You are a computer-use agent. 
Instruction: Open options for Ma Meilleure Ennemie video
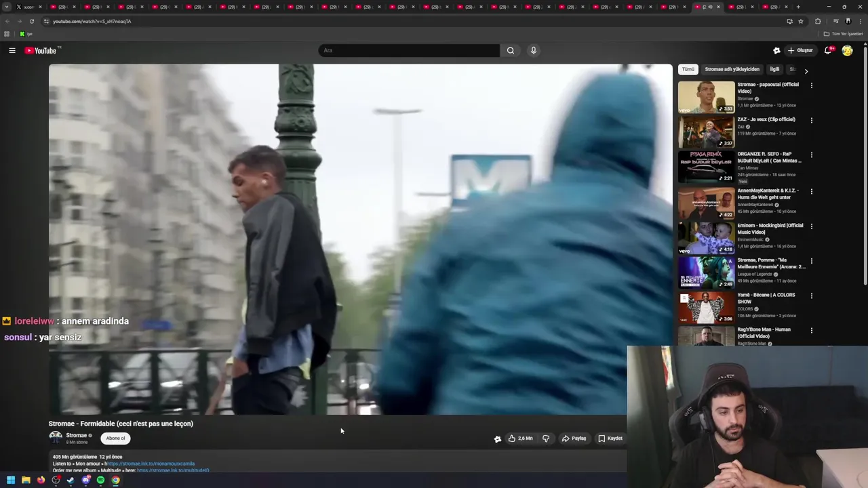[x=811, y=261]
